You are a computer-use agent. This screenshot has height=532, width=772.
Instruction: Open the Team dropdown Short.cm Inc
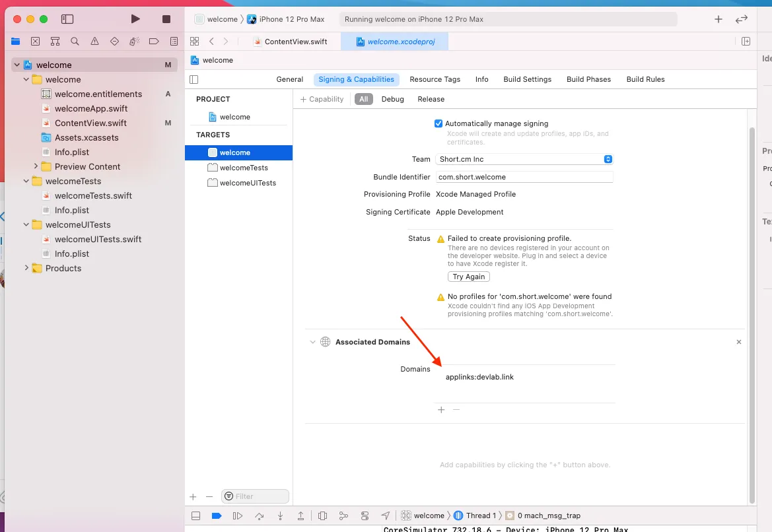tap(524, 159)
